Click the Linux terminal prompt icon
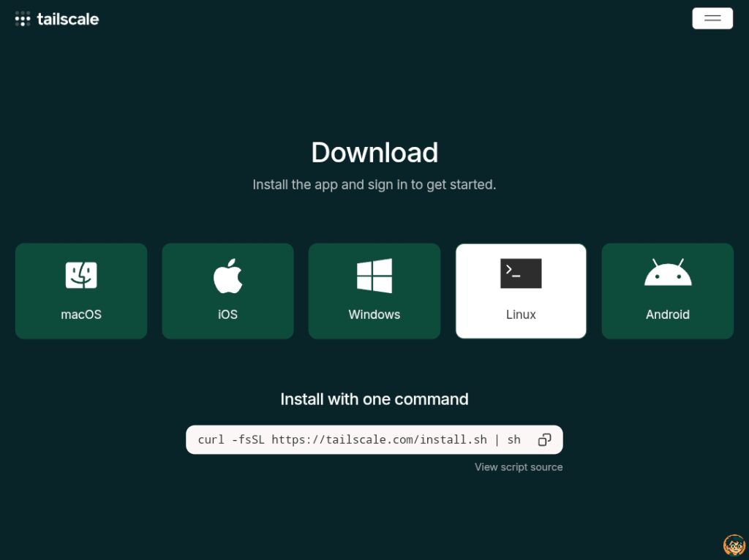The width and height of the screenshot is (749, 560). point(521,273)
